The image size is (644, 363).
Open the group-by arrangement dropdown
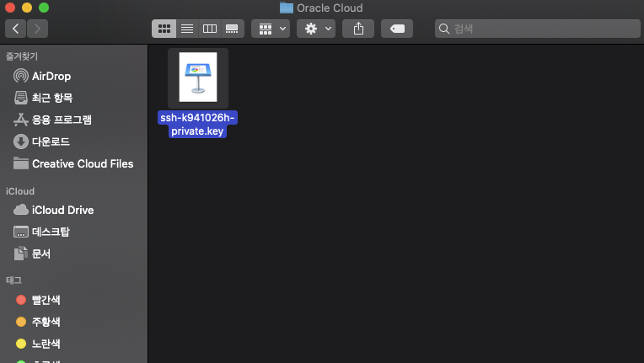pyautogui.click(x=271, y=29)
